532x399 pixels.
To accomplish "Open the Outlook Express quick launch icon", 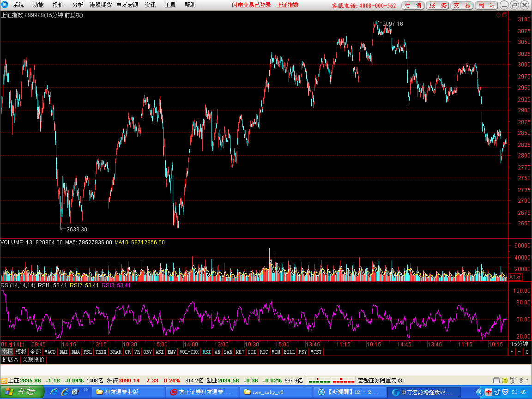I will (75, 392).
